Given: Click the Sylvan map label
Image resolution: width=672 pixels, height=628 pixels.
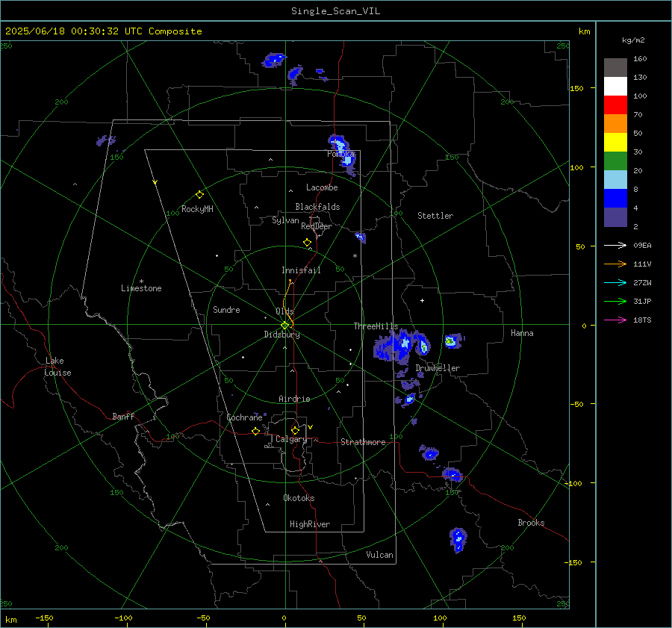Looking at the screenshot, I should coord(285,220).
